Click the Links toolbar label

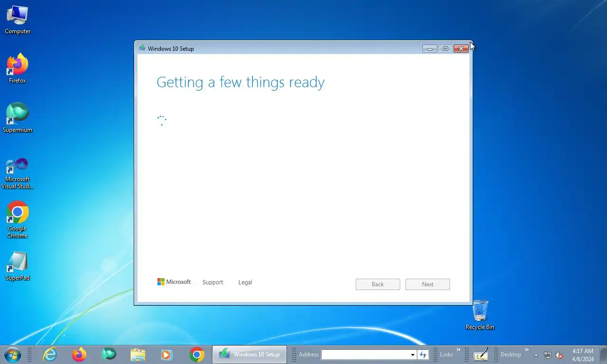(x=446, y=355)
